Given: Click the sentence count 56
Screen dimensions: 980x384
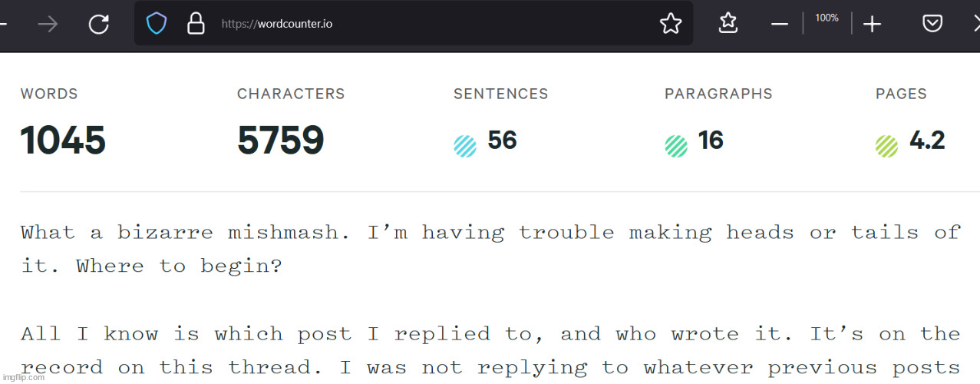Looking at the screenshot, I should point(502,141).
